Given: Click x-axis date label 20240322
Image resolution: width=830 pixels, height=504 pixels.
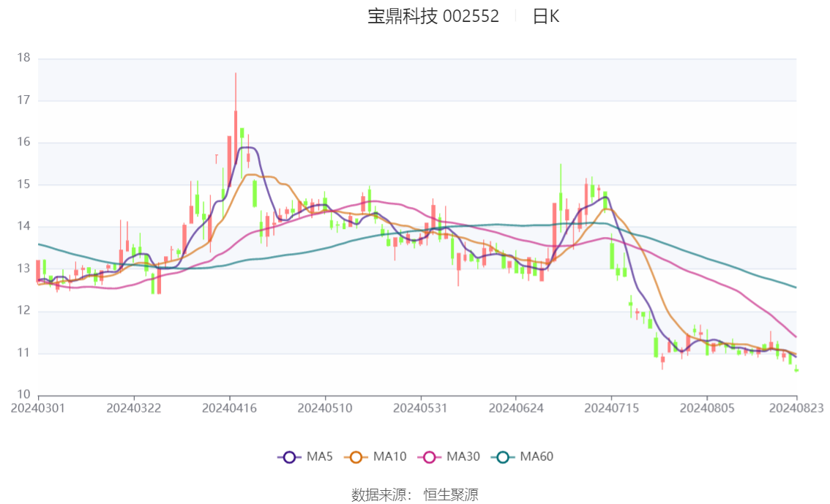Looking at the screenshot, I should 133,408.
